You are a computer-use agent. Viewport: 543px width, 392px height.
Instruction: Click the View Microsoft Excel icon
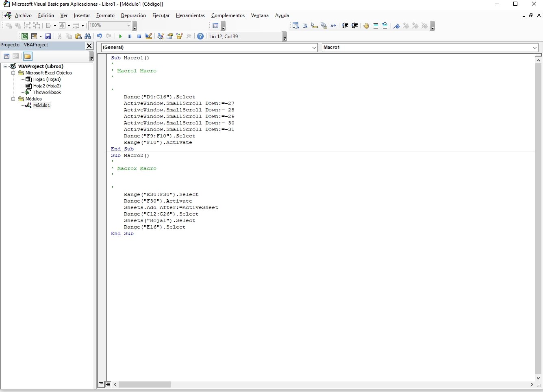(25, 37)
